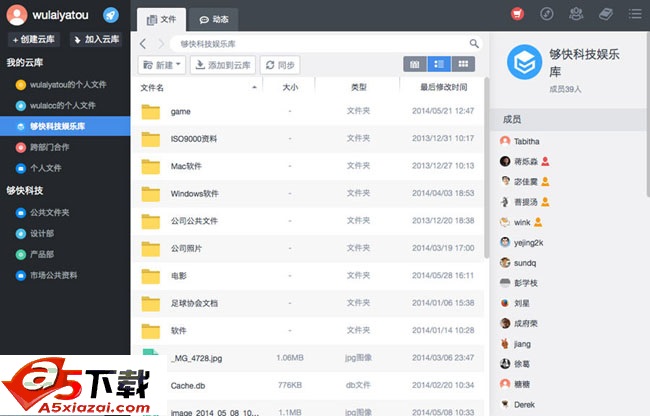The height and width of the screenshot is (416, 650).
Task: Select 跨部门合作 library
Action: (x=65, y=147)
